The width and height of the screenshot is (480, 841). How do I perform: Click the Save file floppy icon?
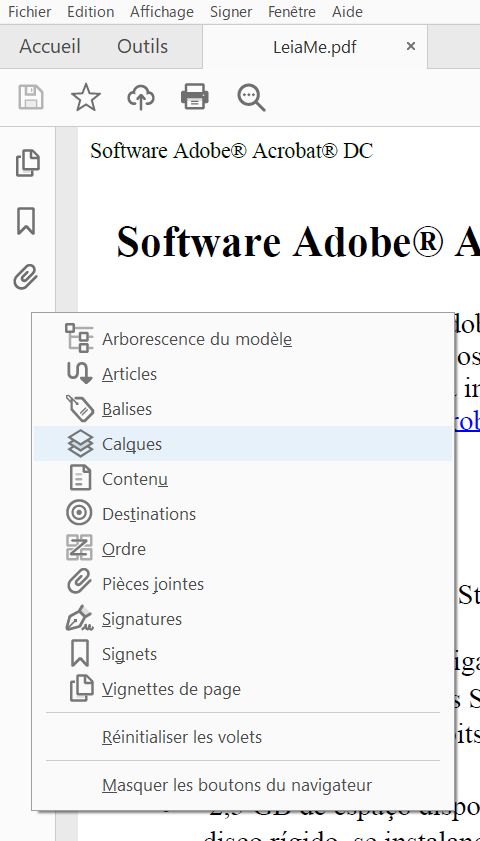(x=31, y=98)
